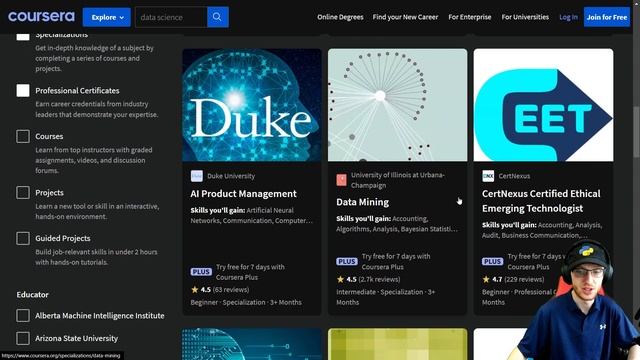The width and height of the screenshot is (640, 360).
Task: Click the Educator filter heading
Action: coord(32,294)
